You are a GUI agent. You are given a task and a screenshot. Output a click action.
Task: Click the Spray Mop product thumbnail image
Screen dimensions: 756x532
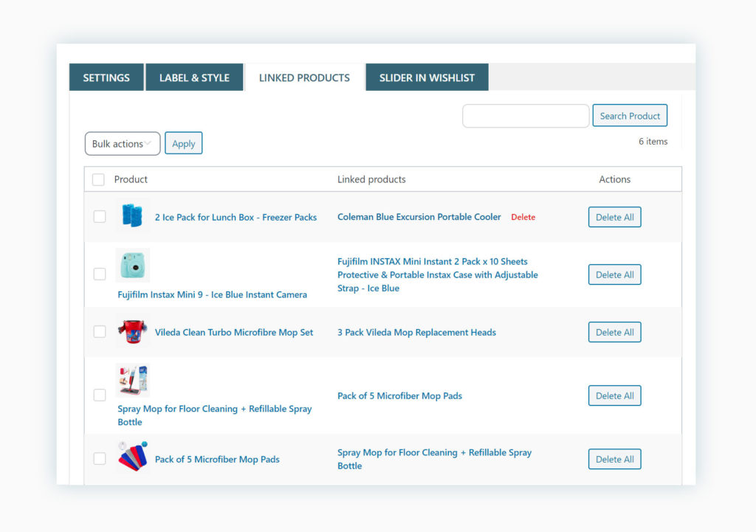pos(133,381)
